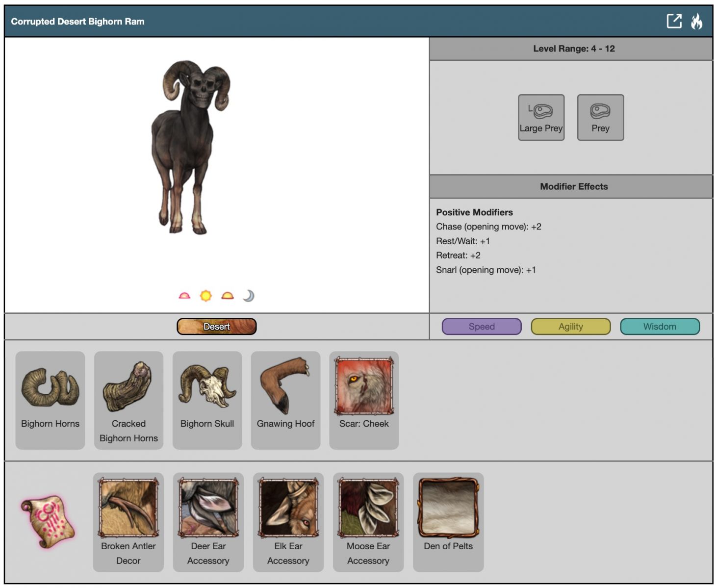Select the Broken Antler Decor thumbnail
The image size is (716, 588).
tap(128, 508)
